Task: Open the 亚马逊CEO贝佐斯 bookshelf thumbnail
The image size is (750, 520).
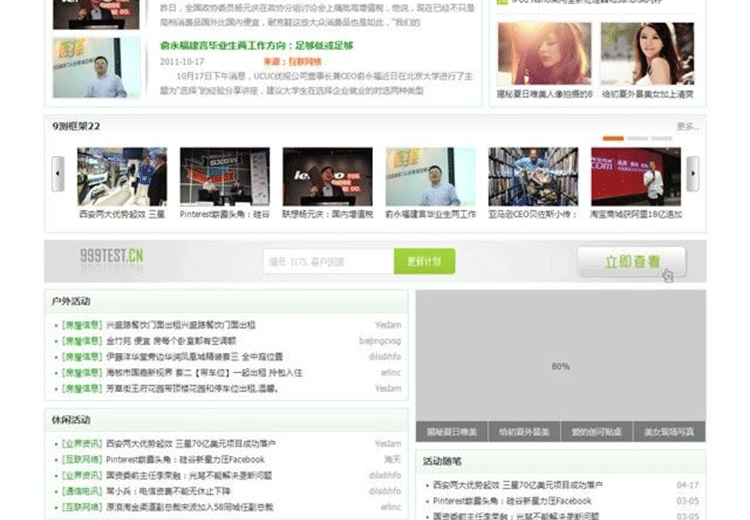Action: point(533,177)
